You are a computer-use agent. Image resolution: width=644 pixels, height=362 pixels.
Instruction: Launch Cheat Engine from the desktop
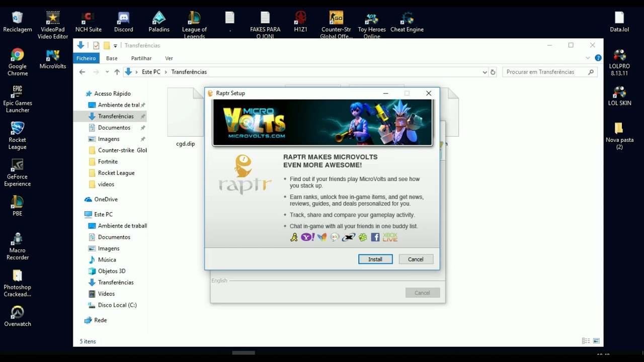407,22
